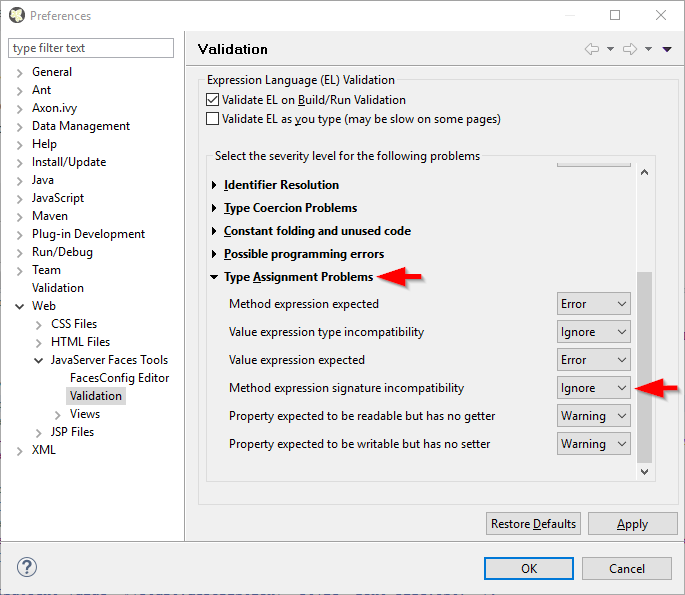Open no setter property severity dropdown
Image resolution: width=685 pixels, height=595 pixels.
tap(593, 443)
